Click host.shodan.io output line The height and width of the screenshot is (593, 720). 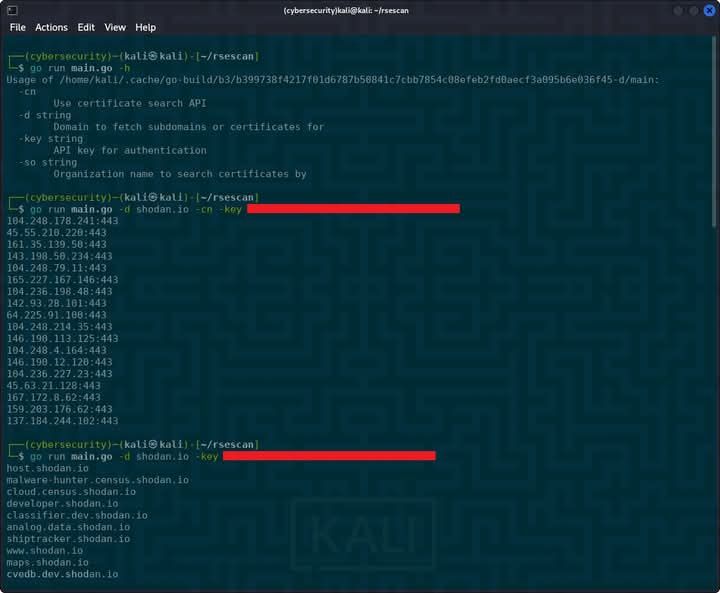(x=48, y=468)
